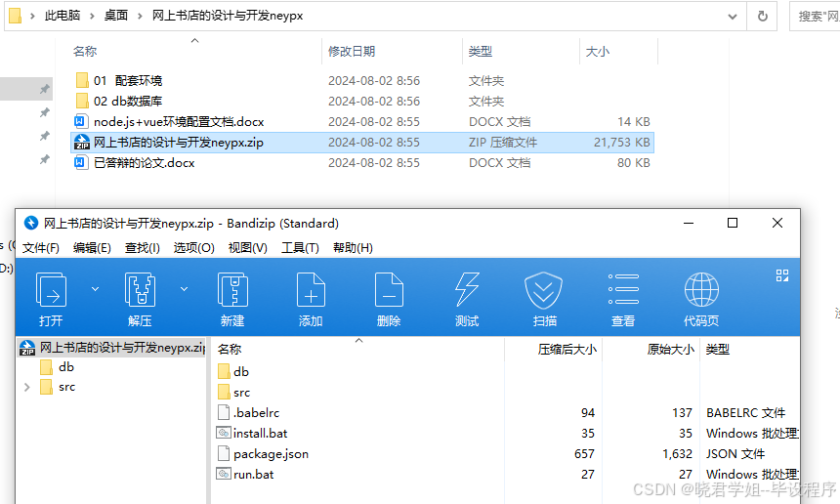This screenshot has height=504, width=840.
Task: Sort Explorer list by 类型 column
Action: [x=481, y=52]
